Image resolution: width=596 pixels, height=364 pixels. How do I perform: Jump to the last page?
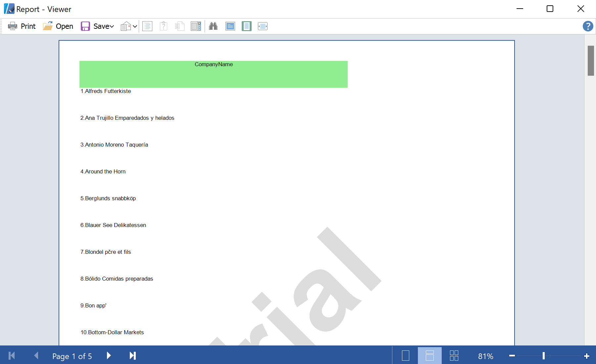click(132, 356)
